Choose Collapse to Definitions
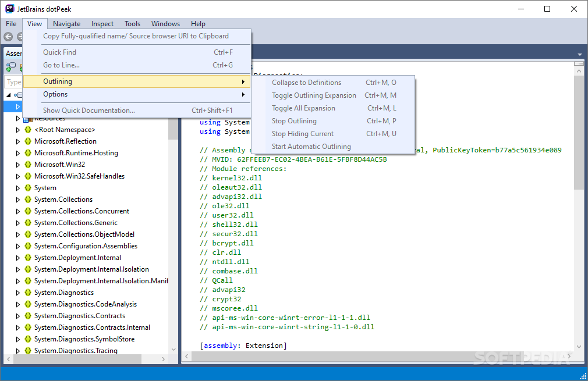This screenshot has height=381, width=588. point(333,83)
